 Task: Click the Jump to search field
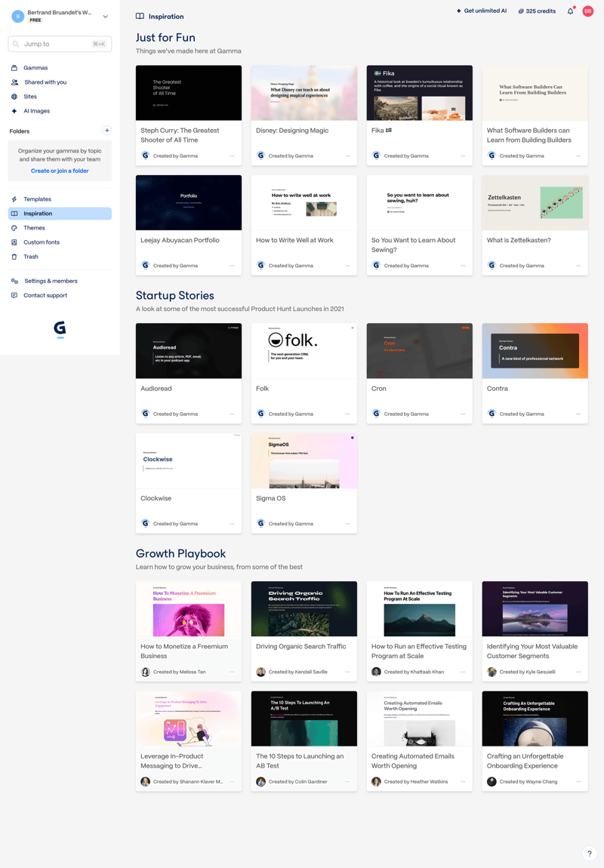(x=60, y=44)
